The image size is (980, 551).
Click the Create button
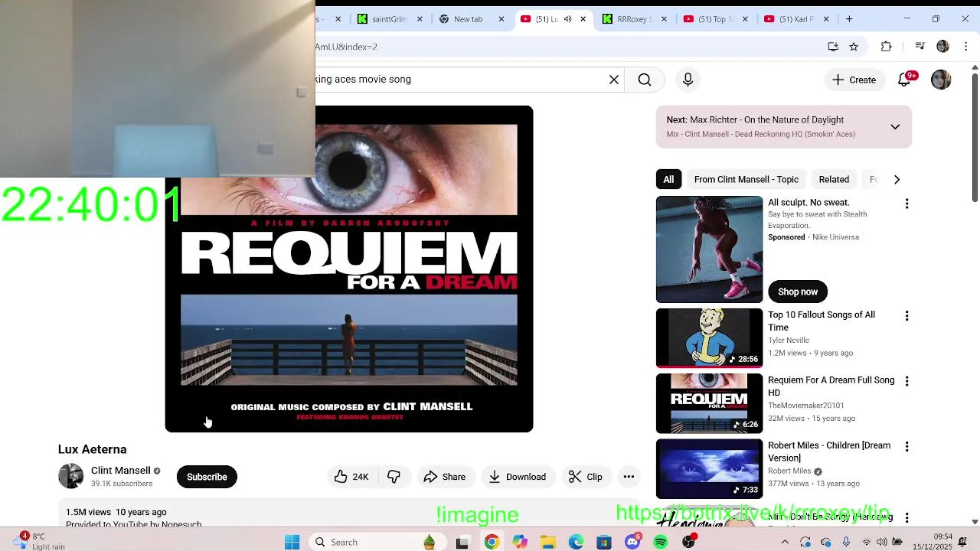coord(854,80)
